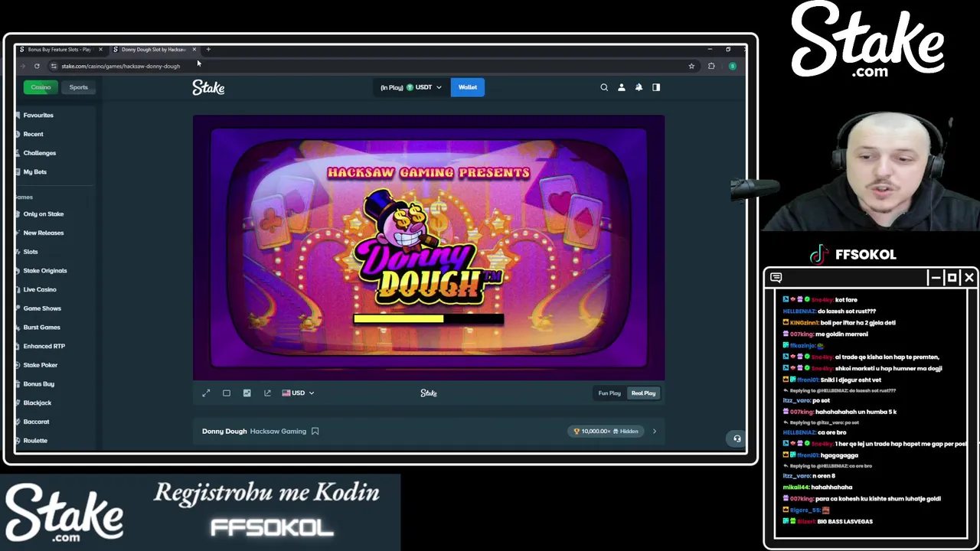Click the blue Wallet button
The width and height of the screenshot is (980, 551).
click(x=467, y=87)
